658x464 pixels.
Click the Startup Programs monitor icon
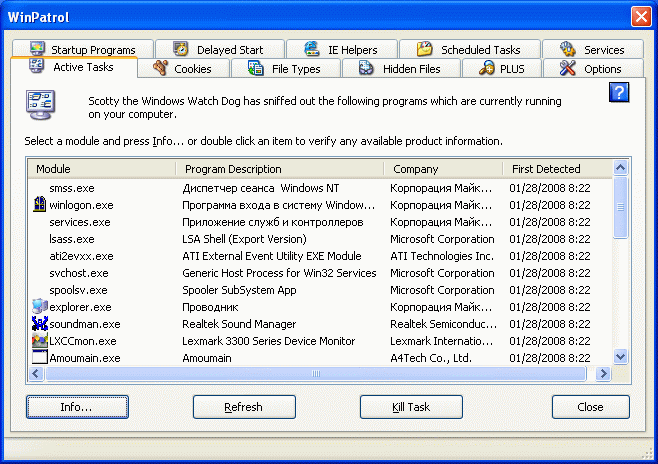click(37, 48)
